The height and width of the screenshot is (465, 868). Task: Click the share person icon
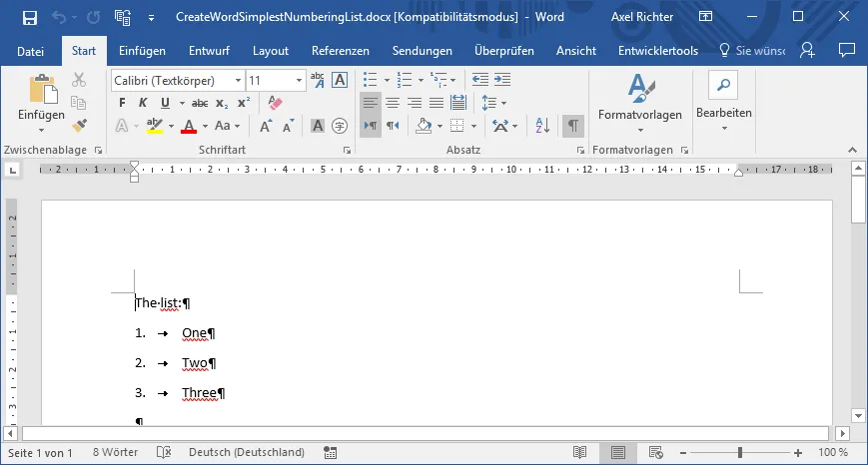807,51
